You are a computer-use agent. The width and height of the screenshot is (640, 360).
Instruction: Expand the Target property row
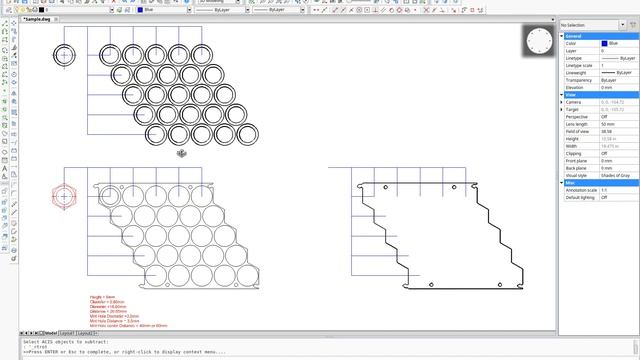coord(562,109)
